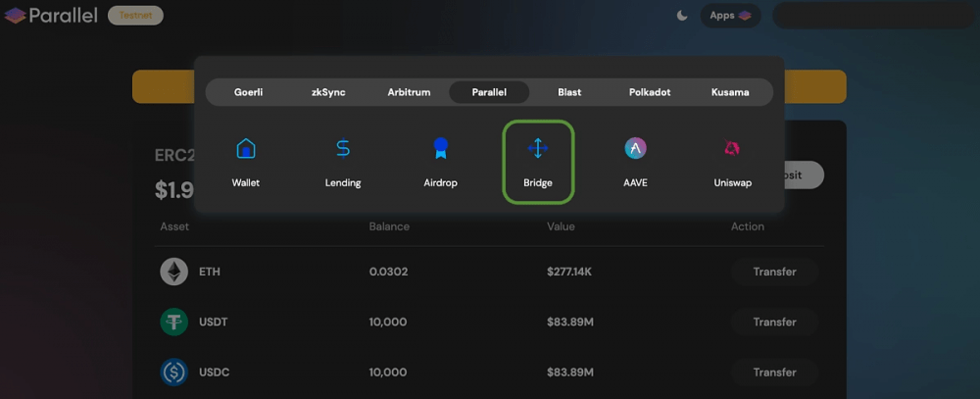Click the USDC asset name
The image size is (980, 399).
(215, 373)
